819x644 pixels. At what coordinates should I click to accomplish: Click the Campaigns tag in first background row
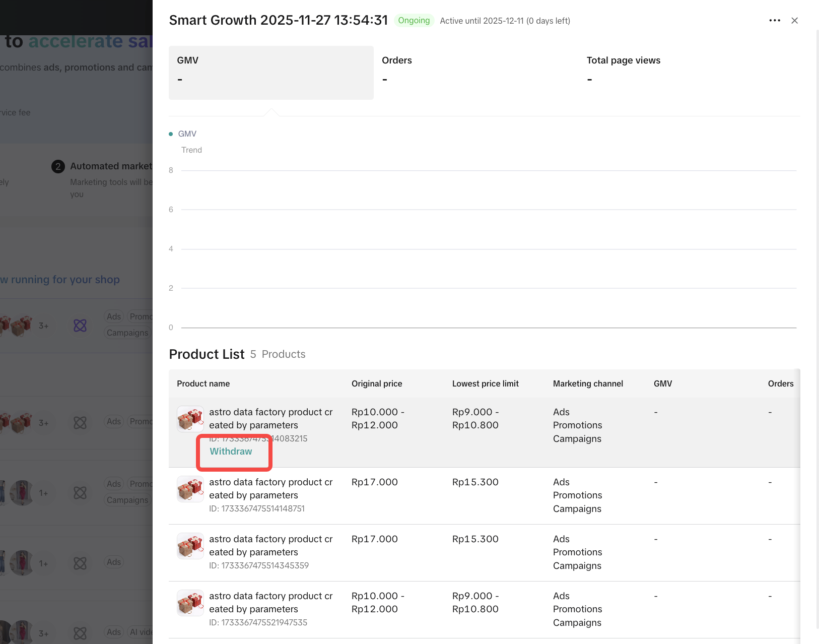127,333
